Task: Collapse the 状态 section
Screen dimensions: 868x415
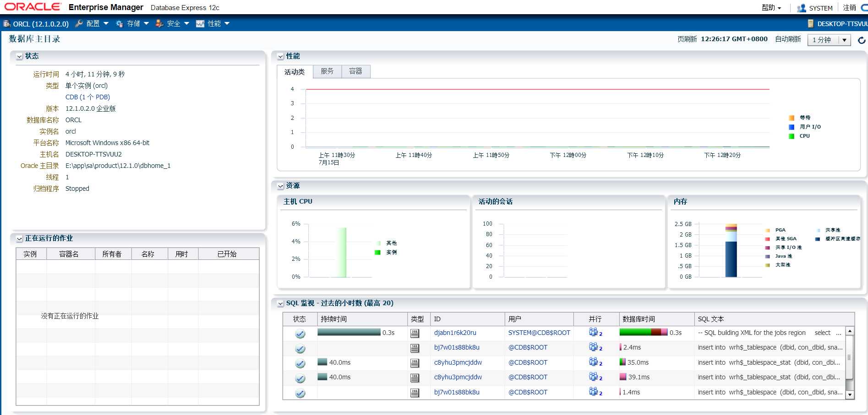Action: click(x=19, y=57)
